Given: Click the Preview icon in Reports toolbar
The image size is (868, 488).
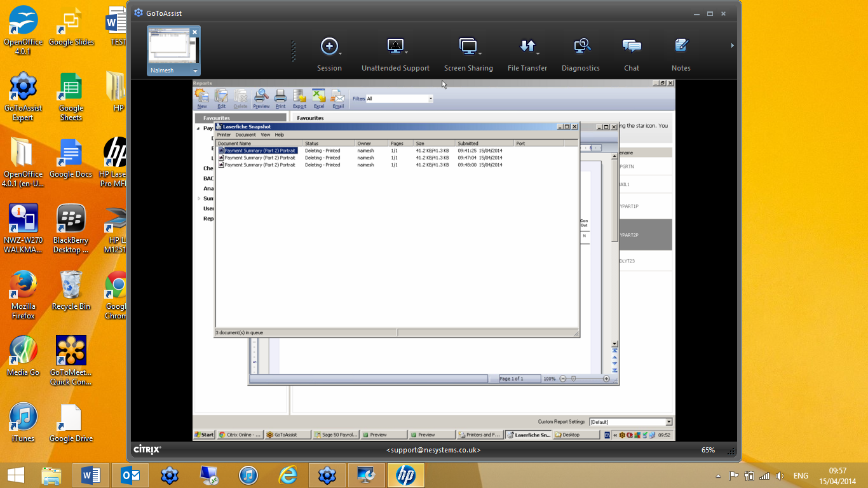Looking at the screenshot, I should [x=261, y=97].
